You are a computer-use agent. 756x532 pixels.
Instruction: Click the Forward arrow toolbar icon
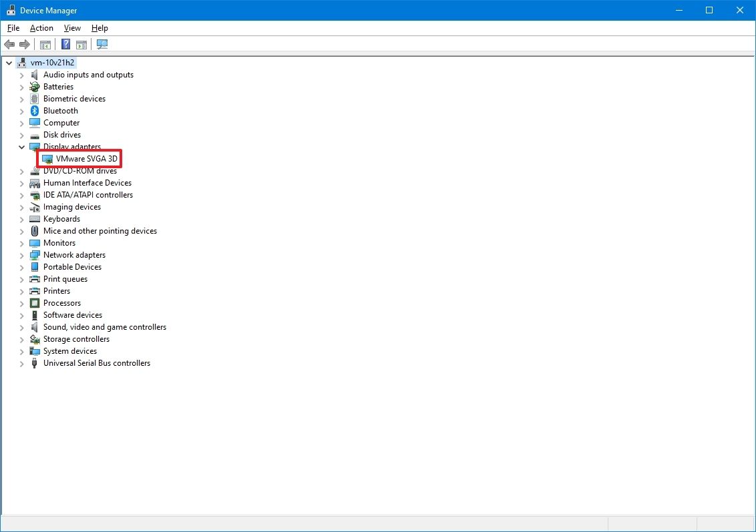click(25, 44)
